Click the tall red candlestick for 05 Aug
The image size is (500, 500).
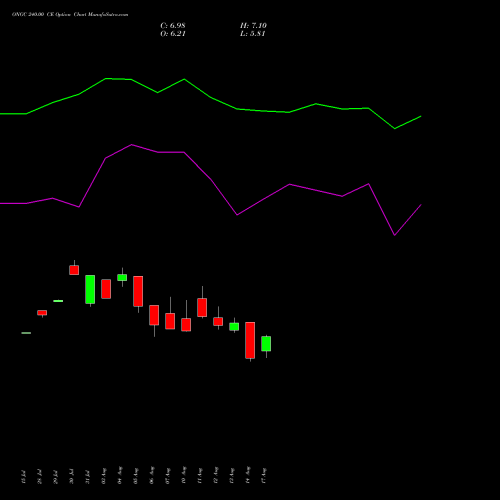[138, 291]
